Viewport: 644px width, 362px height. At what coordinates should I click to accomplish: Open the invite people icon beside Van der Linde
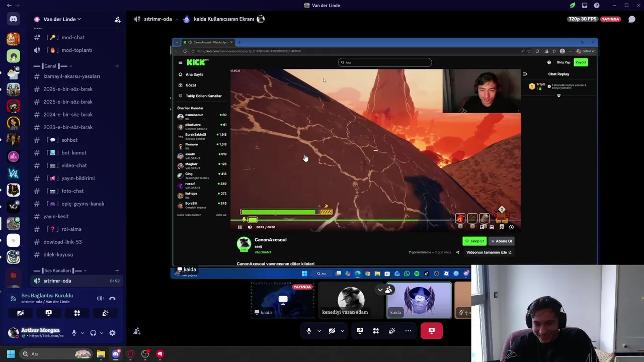tap(117, 20)
